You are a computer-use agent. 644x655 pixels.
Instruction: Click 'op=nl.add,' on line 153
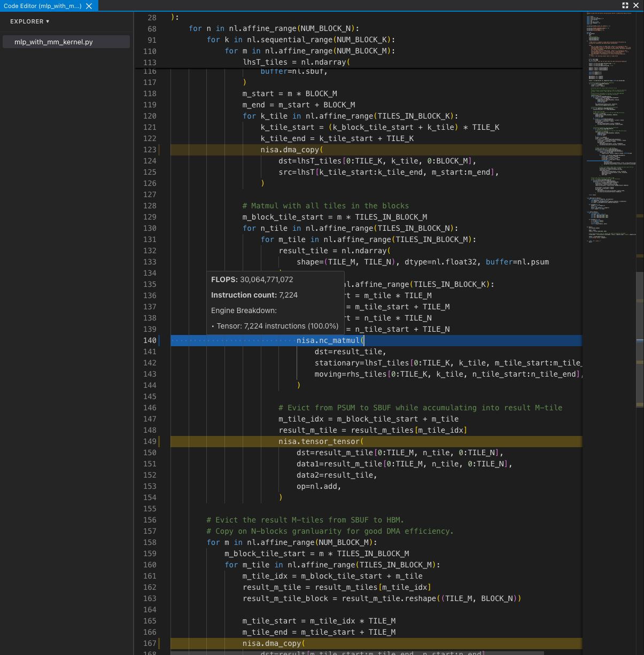[x=319, y=486]
